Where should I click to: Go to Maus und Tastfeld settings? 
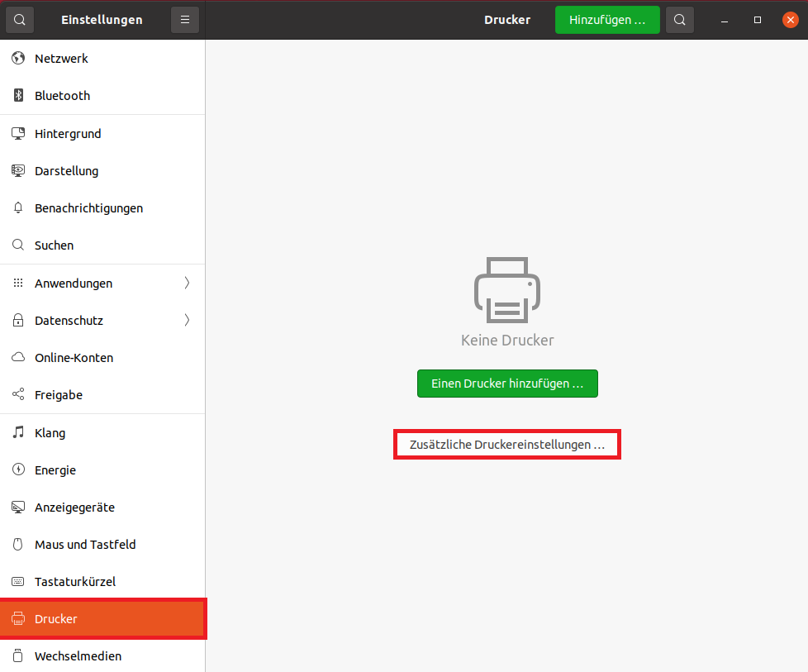(x=85, y=545)
